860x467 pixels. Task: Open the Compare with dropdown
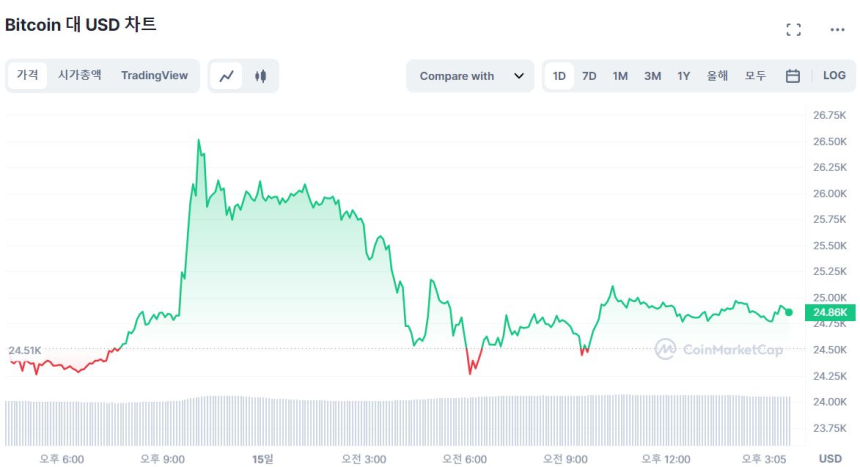pyautogui.click(x=470, y=76)
